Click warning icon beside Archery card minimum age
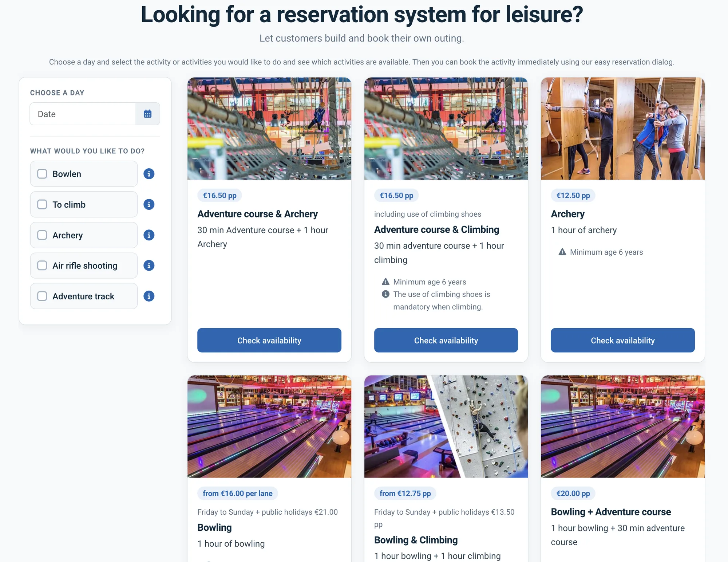728x562 pixels. pyautogui.click(x=562, y=252)
